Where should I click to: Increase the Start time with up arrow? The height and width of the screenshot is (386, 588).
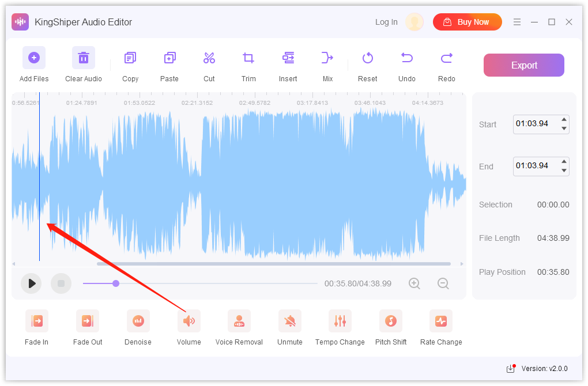[564, 120]
